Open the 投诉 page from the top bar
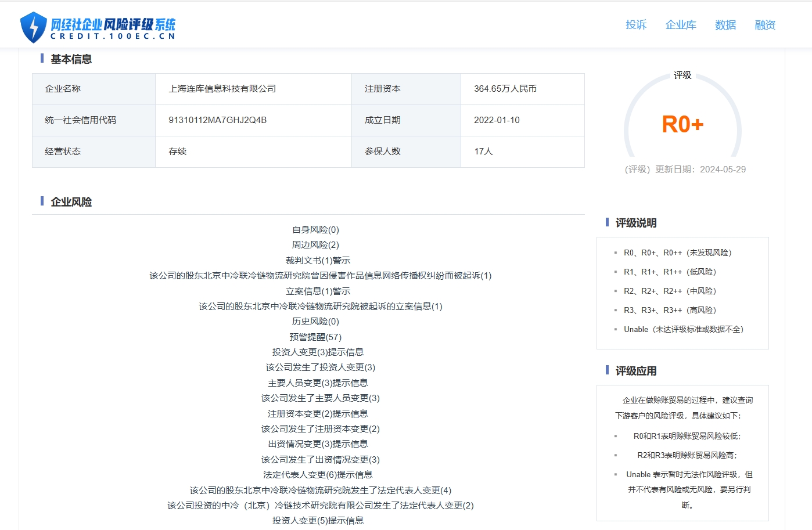Image resolution: width=812 pixels, height=530 pixels. (636, 25)
